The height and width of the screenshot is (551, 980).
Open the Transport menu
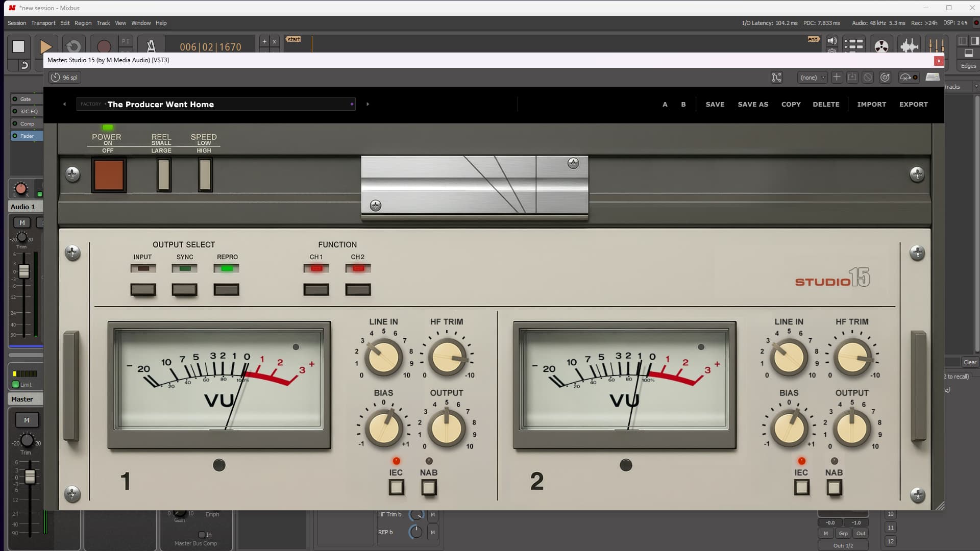(43, 23)
